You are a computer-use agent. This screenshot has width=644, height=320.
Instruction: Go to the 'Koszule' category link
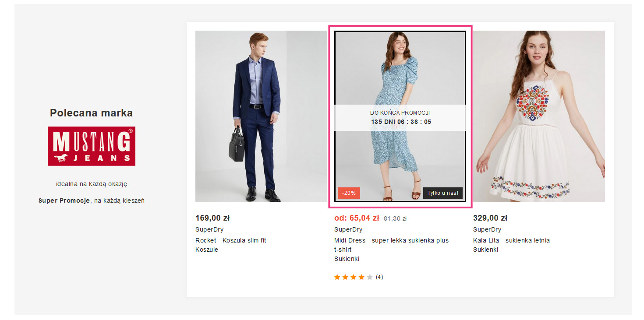(x=207, y=250)
